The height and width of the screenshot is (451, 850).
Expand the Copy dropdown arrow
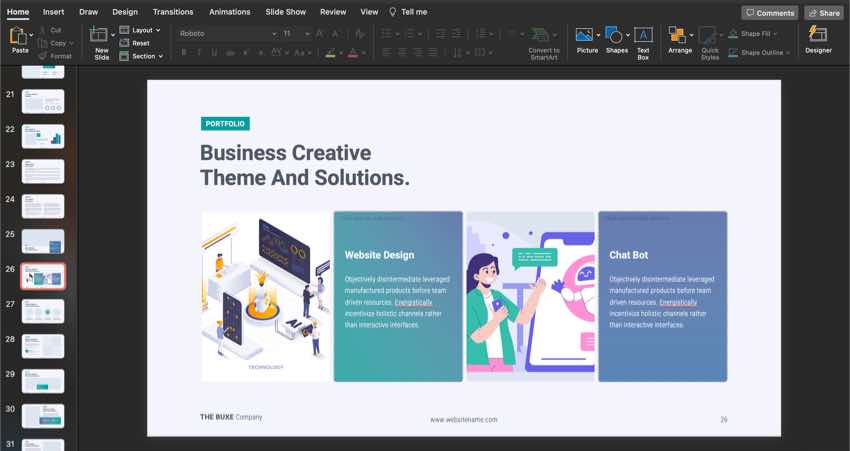[72, 43]
